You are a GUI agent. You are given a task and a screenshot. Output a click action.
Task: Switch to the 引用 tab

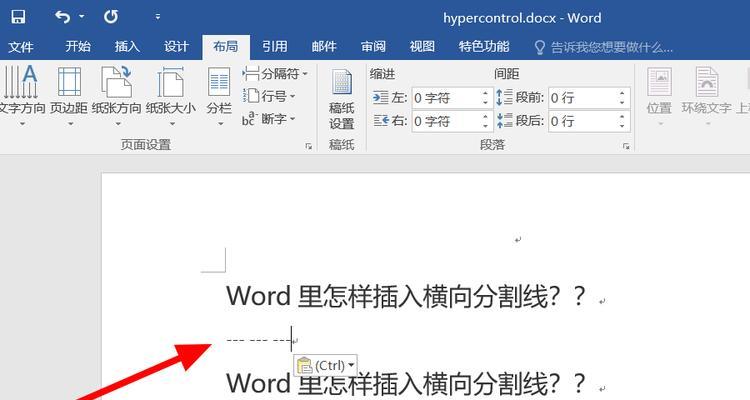[275, 46]
